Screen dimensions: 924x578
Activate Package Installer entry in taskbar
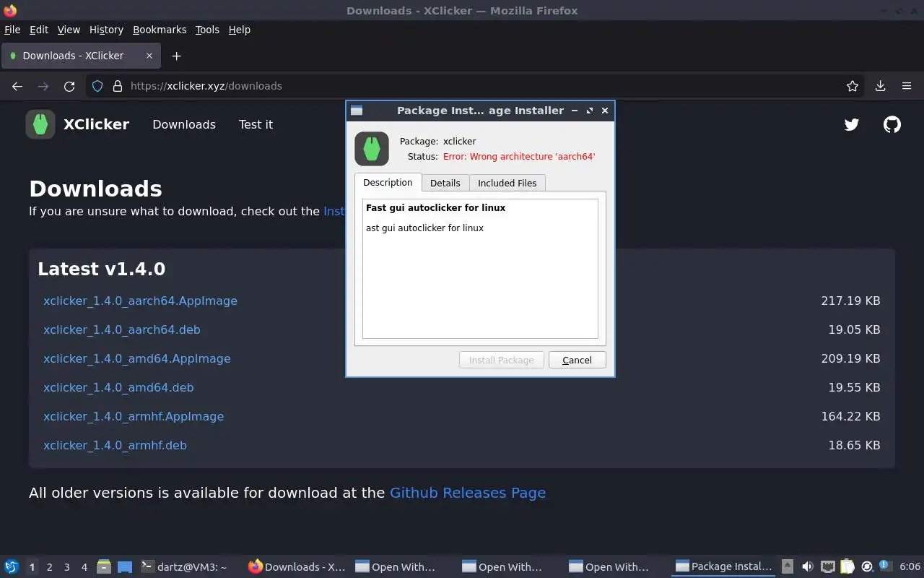(724, 567)
